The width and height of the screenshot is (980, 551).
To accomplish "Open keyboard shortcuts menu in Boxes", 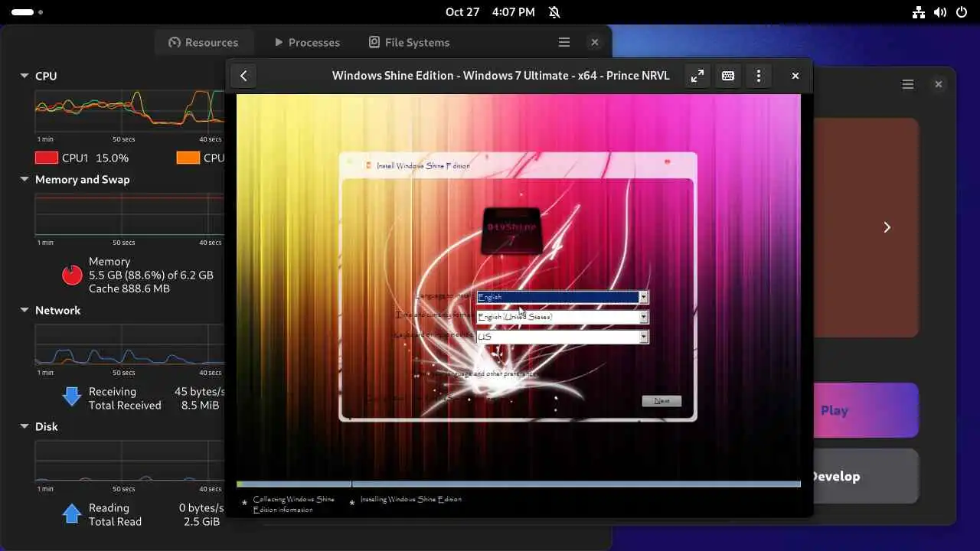I will click(728, 76).
